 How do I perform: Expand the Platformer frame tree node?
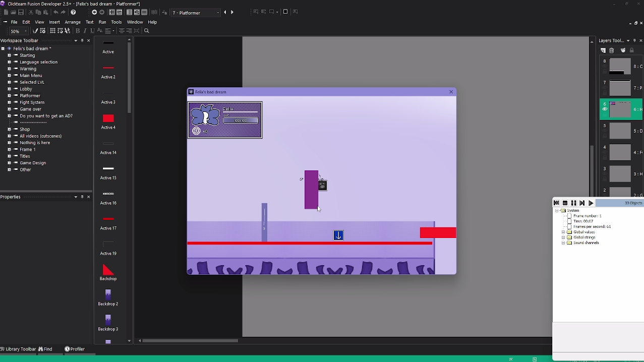[9, 96]
